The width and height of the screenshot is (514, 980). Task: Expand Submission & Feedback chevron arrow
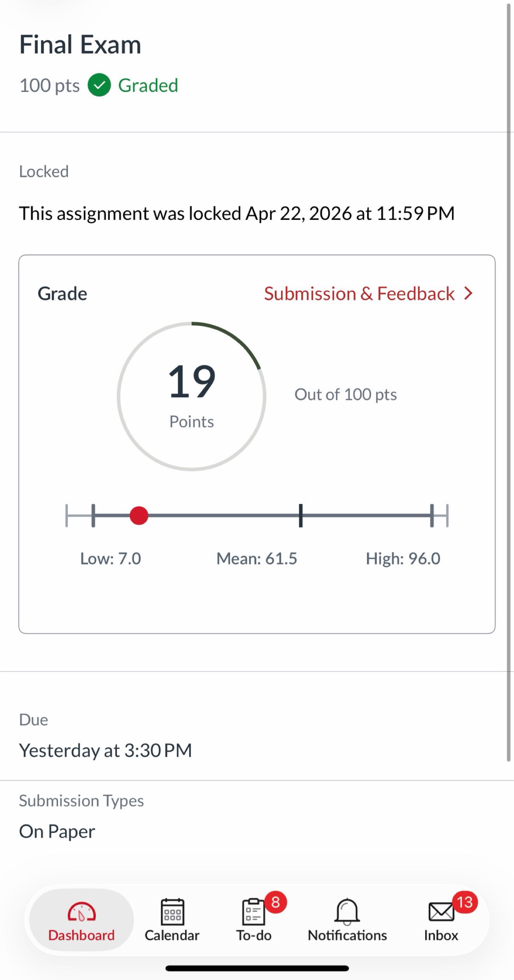tap(468, 293)
